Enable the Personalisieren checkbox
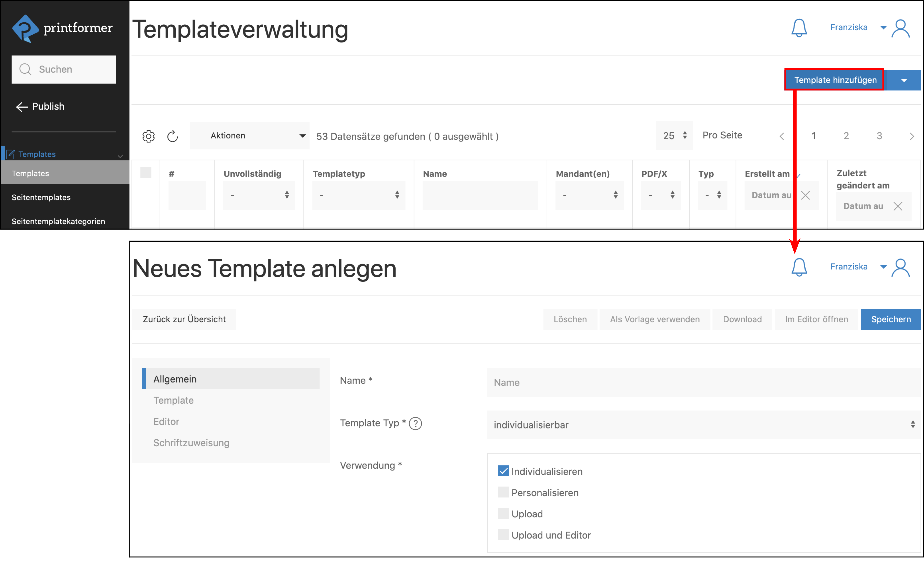The height and width of the screenshot is (564, 924). click(503, 492)
